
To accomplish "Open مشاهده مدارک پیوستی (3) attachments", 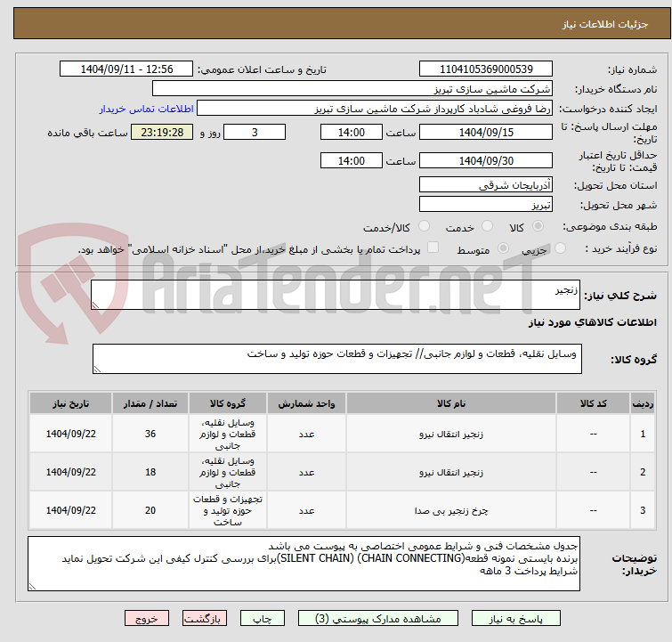I will [378, 619].
